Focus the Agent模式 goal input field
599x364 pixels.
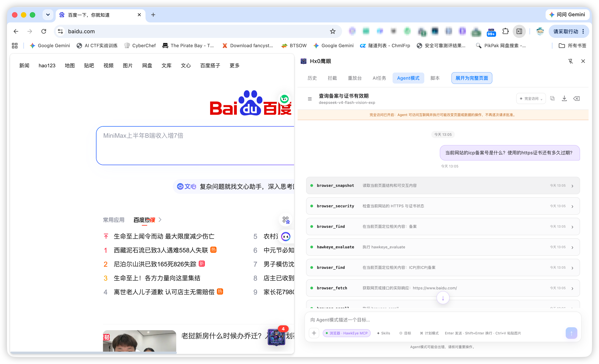(x=443, y=320)
